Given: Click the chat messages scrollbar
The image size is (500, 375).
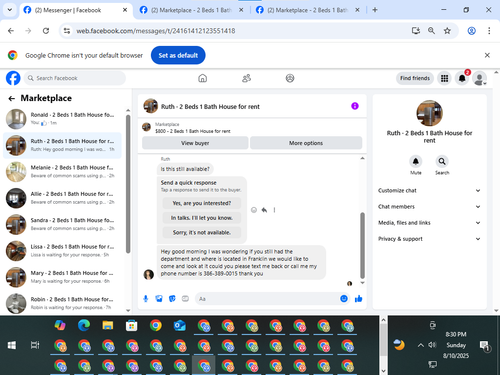Looking at the screenshot, I should [x=362, y=245].
